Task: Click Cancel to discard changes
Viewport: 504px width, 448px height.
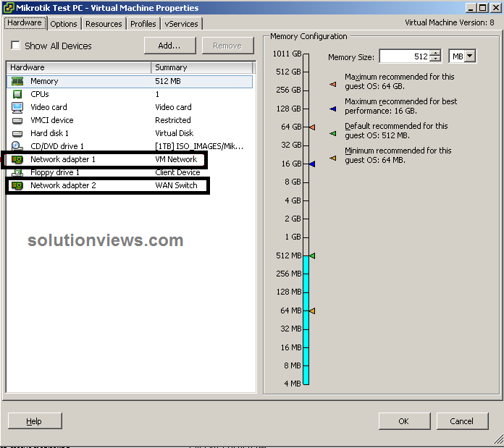Action: click(462, 421)
